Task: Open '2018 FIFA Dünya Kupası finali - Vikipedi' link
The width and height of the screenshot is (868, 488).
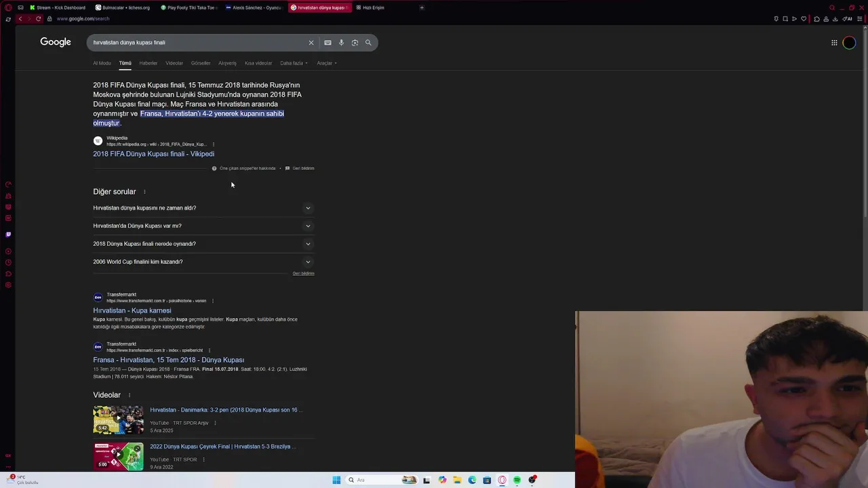Action: 153,154
